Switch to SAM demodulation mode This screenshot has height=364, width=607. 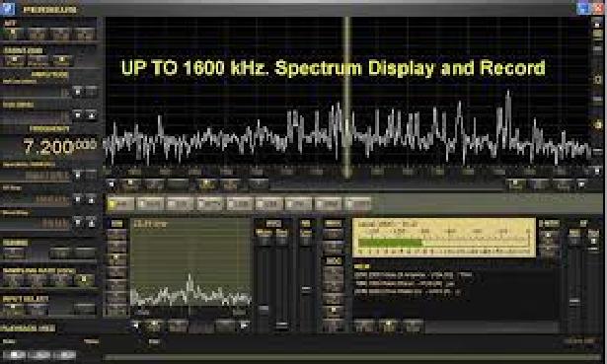(x=150, y=203)
